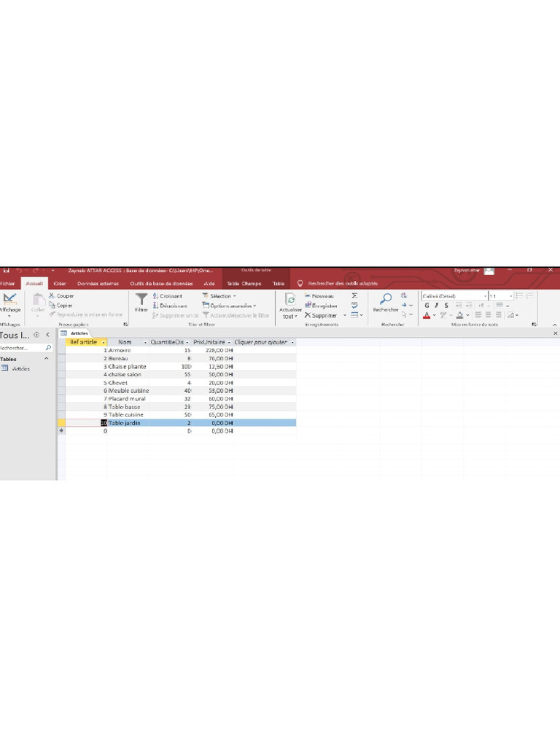Align text right
Viewport: 560px width, 747px height.
(498, 315)
